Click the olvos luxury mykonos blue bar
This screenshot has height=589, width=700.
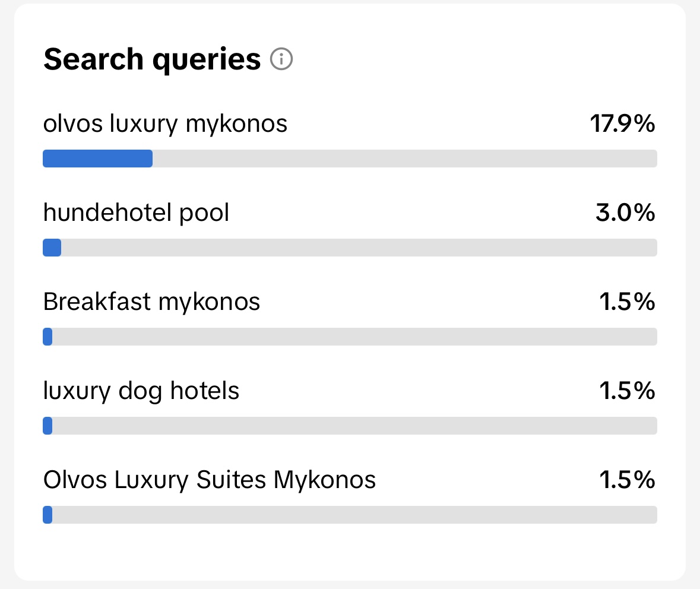(98, 159)
